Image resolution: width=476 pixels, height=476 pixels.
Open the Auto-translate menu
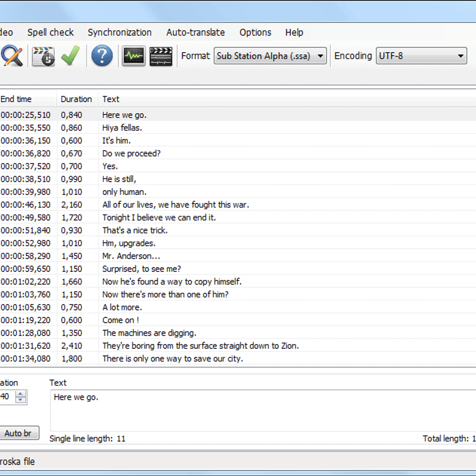196,33
